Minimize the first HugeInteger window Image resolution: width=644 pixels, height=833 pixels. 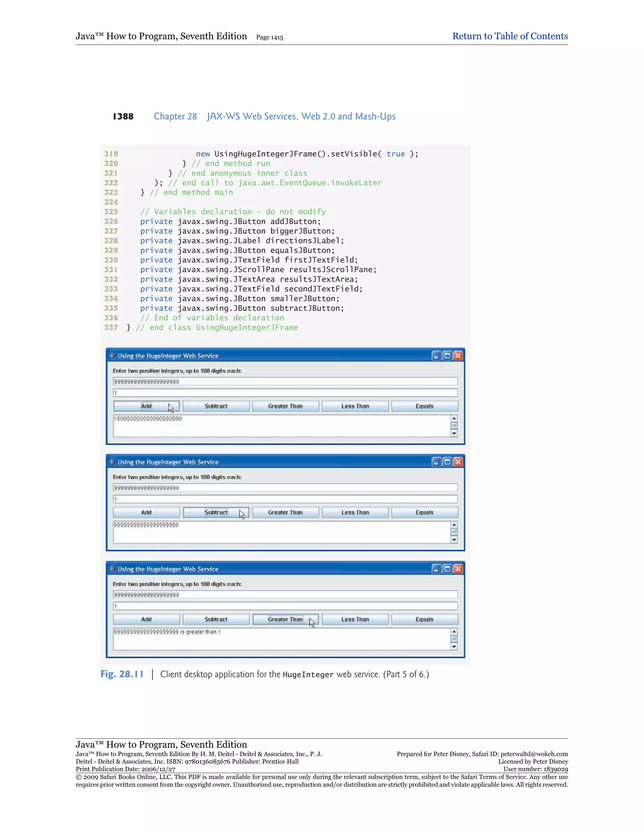pos(436,356)
